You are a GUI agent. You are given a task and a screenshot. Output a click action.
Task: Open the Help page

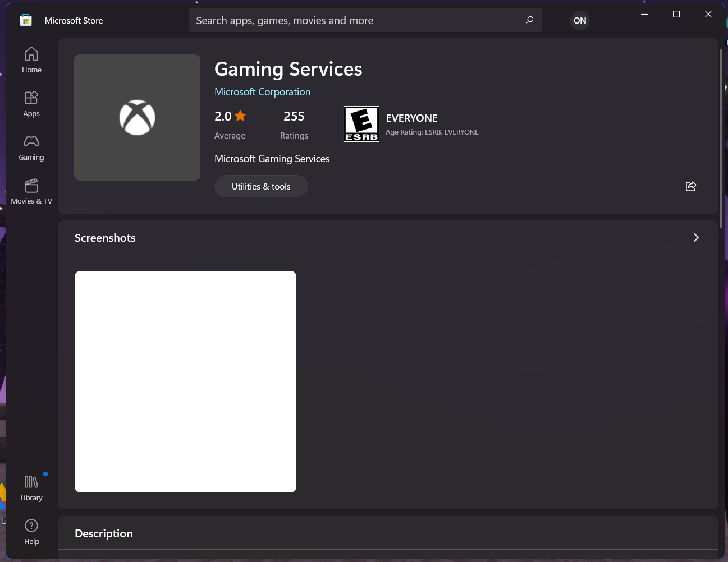pyautogui.click(x=31, y=532)
